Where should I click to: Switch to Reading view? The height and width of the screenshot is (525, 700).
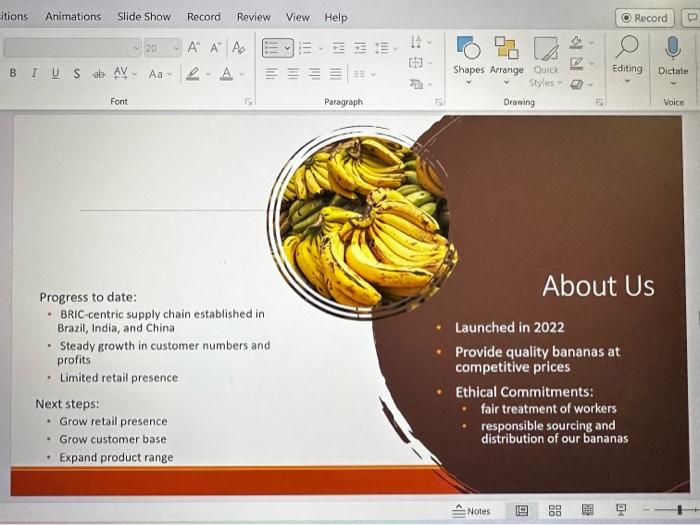tap(588, 510)
